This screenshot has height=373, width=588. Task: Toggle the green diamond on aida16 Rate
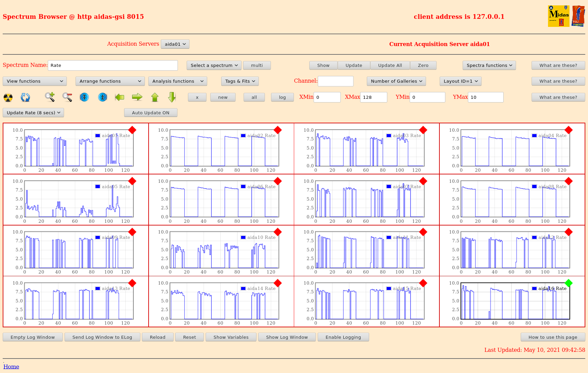[x=569, y=283]
